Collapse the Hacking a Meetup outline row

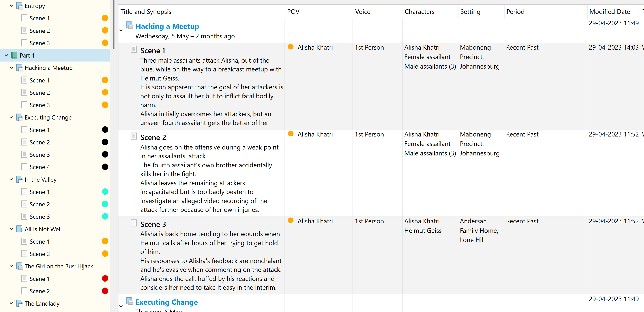pyautogui.click(x=121, y=30)
